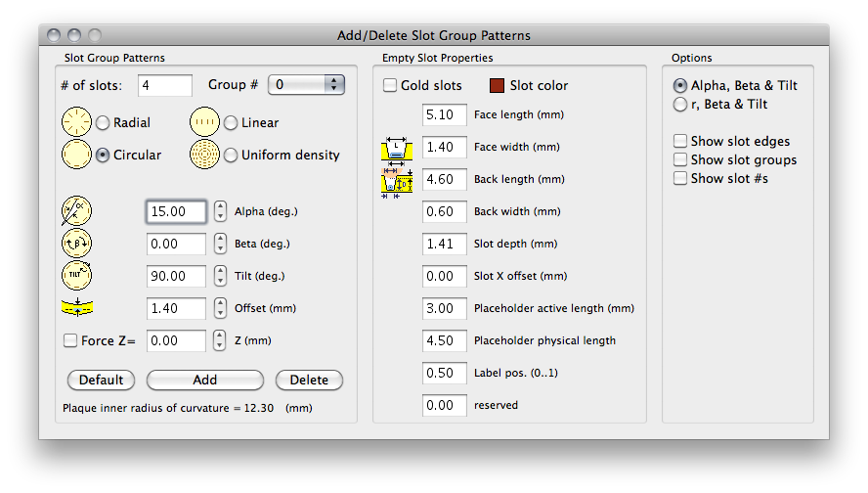Focus the Placeholder physical length field

(445, 340)
